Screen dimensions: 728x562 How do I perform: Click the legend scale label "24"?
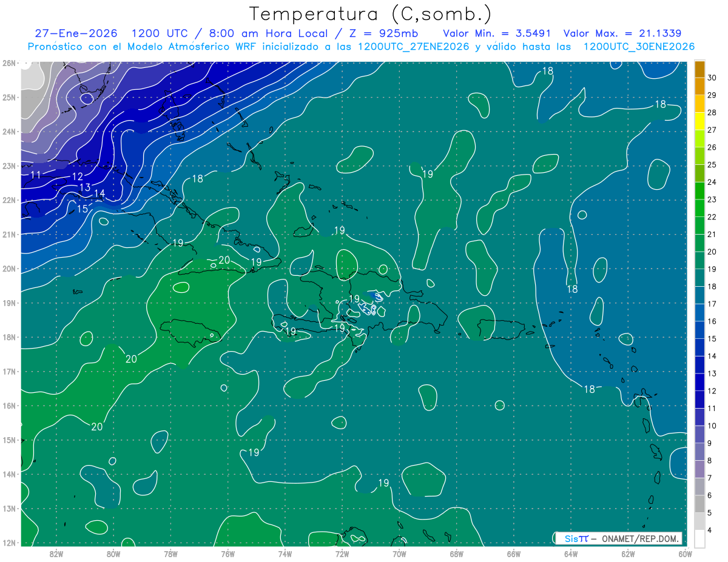(x=712, y=182)
